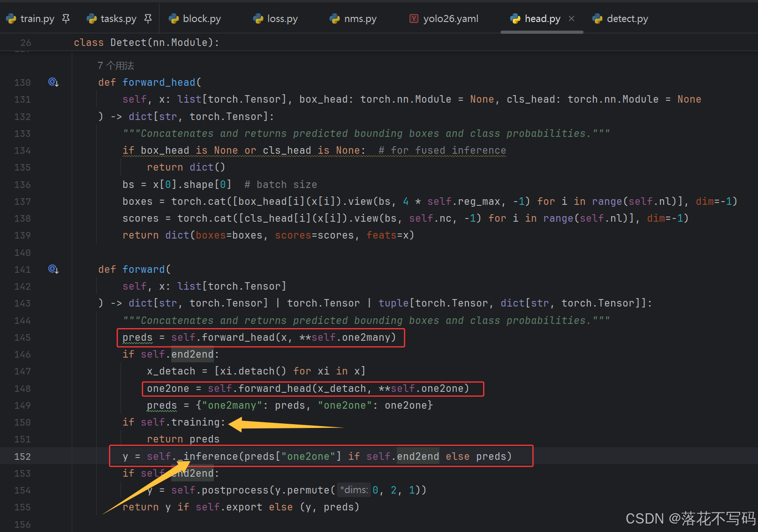Open the nms.py tab
Image resolution: width=758 pixels, height=532 pixels.
click(360, 19)
